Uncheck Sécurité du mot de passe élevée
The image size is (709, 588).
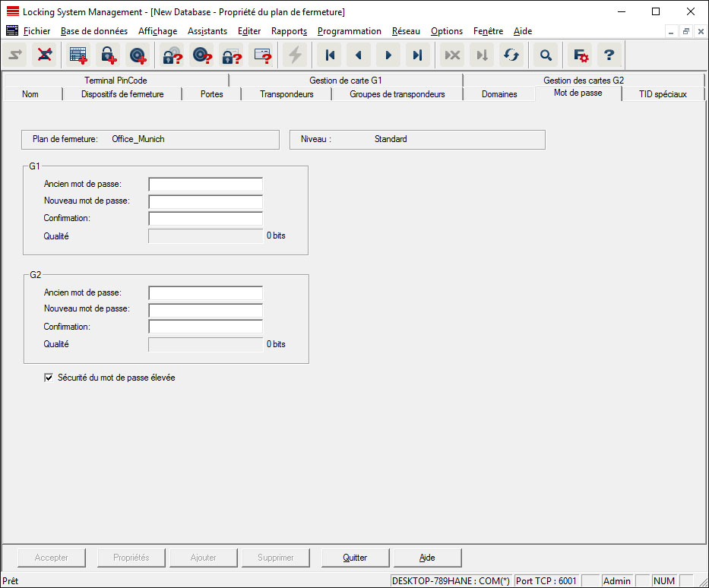click(x=49, y=378)
